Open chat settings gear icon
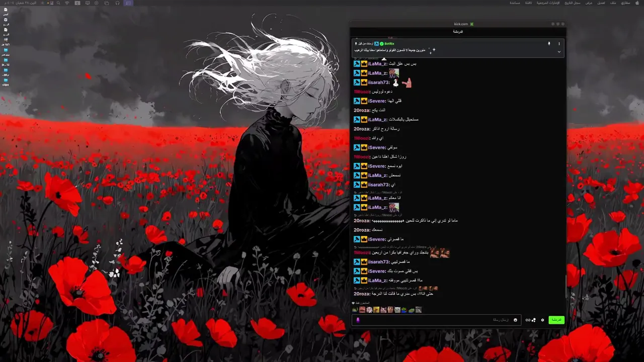This screenshot has width=644, height=362. 542,320
